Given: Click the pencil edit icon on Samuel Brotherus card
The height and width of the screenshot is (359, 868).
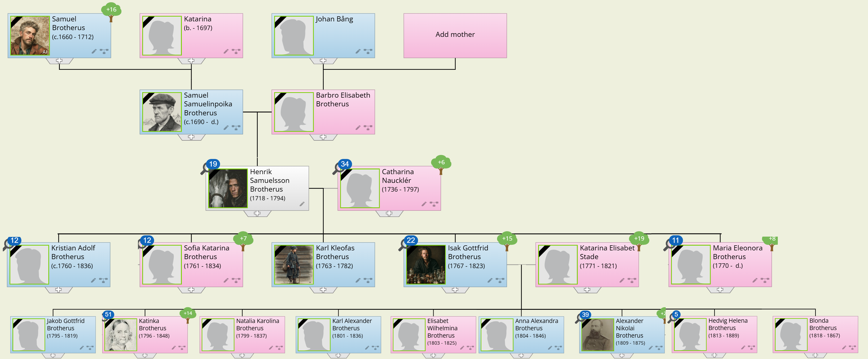Looking at the screenshot, I should [94, 51].
